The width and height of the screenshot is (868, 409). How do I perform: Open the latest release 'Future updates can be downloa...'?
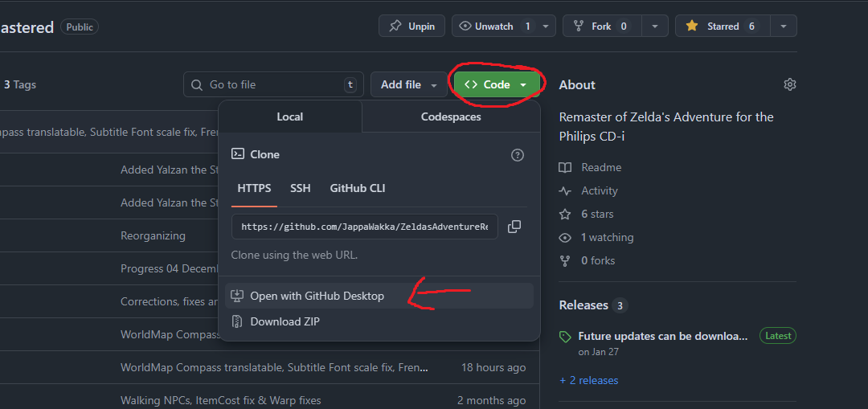[662, 336]
